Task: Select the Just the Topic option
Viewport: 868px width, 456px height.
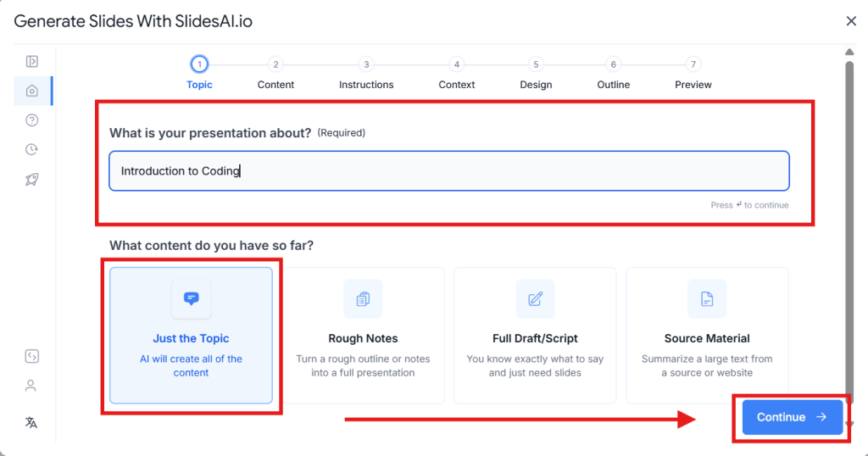Action: (191, 336)
